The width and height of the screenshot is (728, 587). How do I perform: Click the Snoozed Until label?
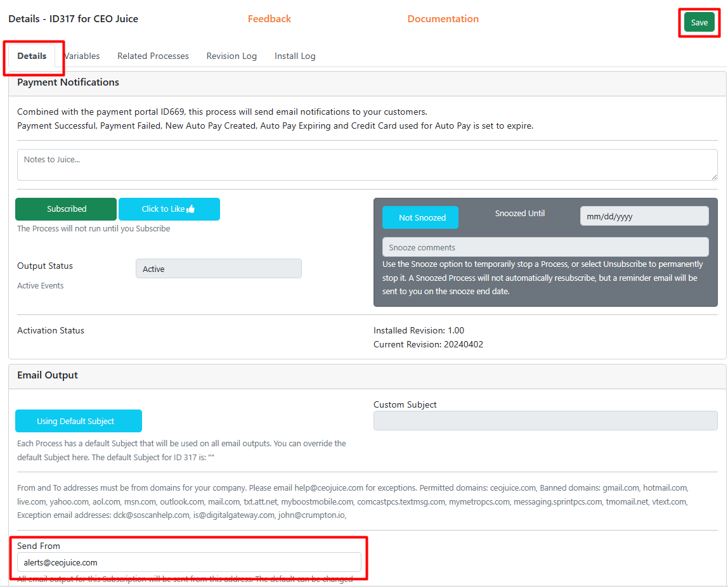tap(519, 214)
